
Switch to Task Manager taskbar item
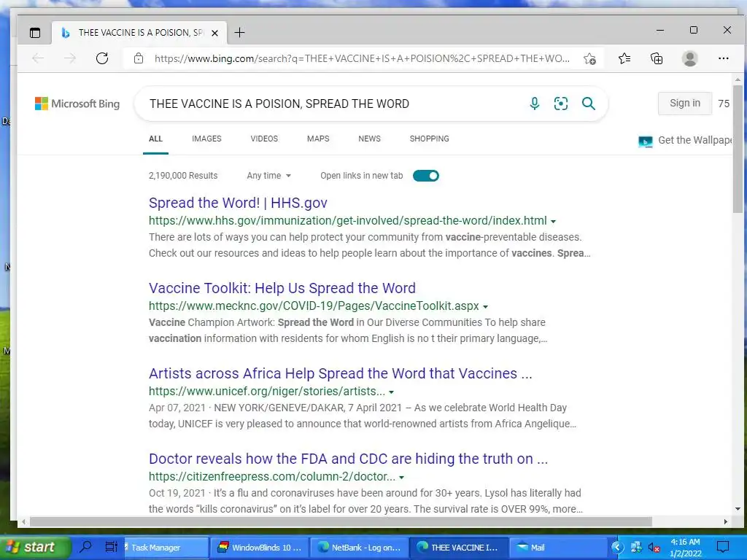(x=166, y=548)
